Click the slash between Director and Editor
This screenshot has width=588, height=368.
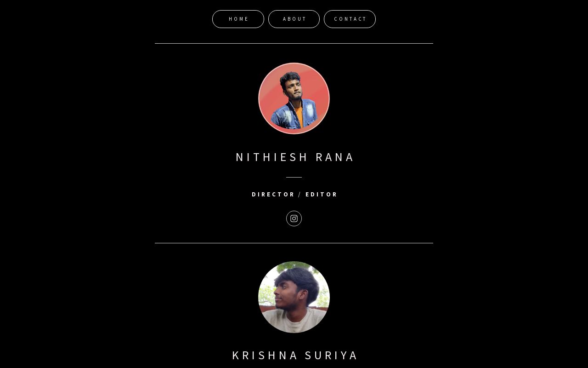tap(300, 194)
